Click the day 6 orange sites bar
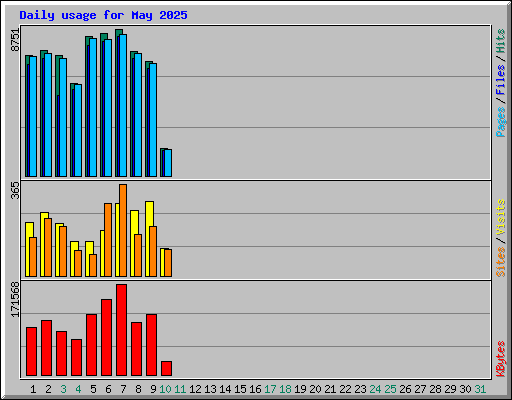512x400 pixels. 108,240
